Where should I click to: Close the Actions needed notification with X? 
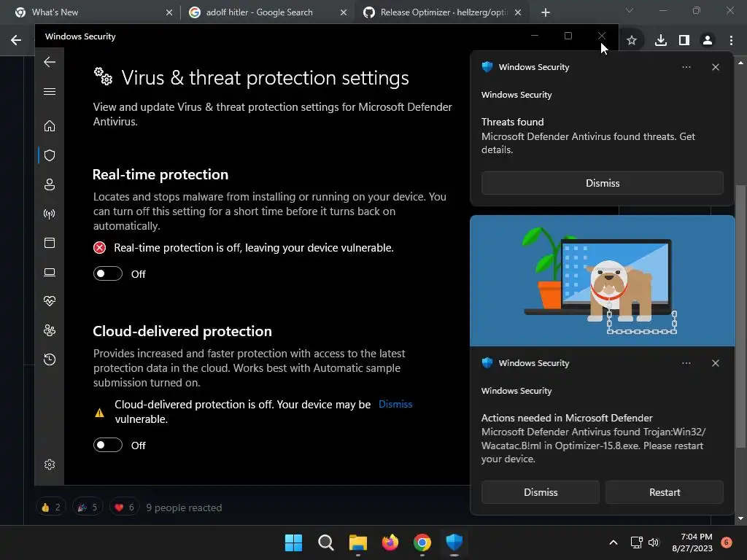pos(715,363)
